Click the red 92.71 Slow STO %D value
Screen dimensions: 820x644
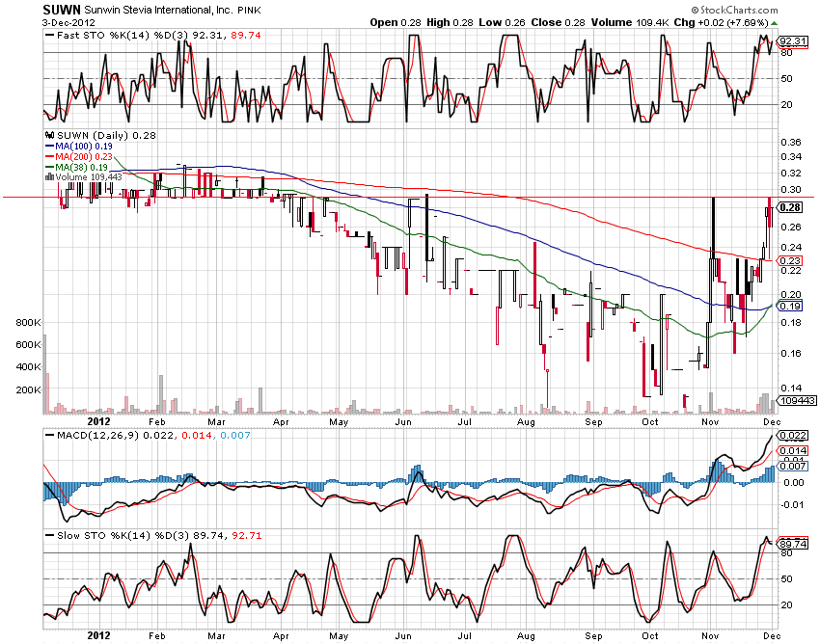[x=246, y=535]
